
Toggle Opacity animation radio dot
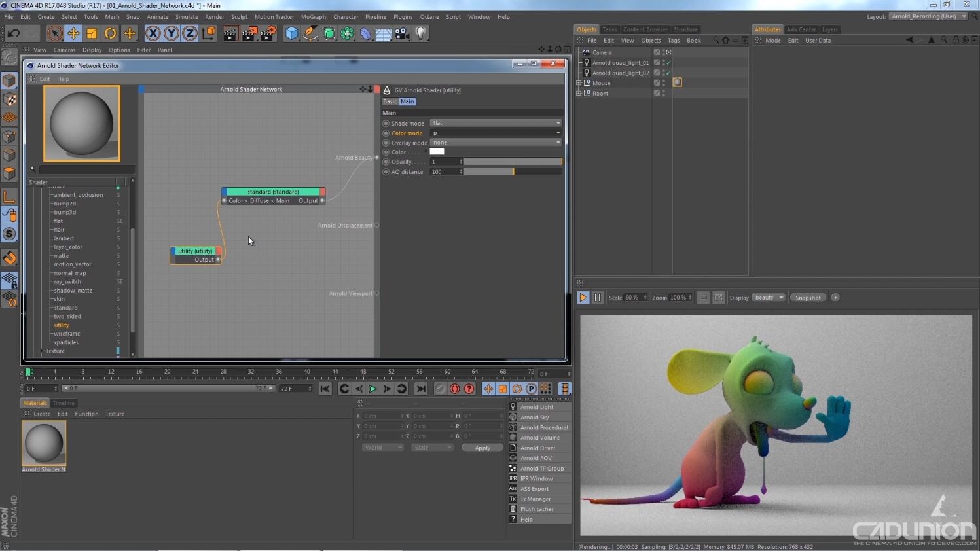(x=386, y=162)
